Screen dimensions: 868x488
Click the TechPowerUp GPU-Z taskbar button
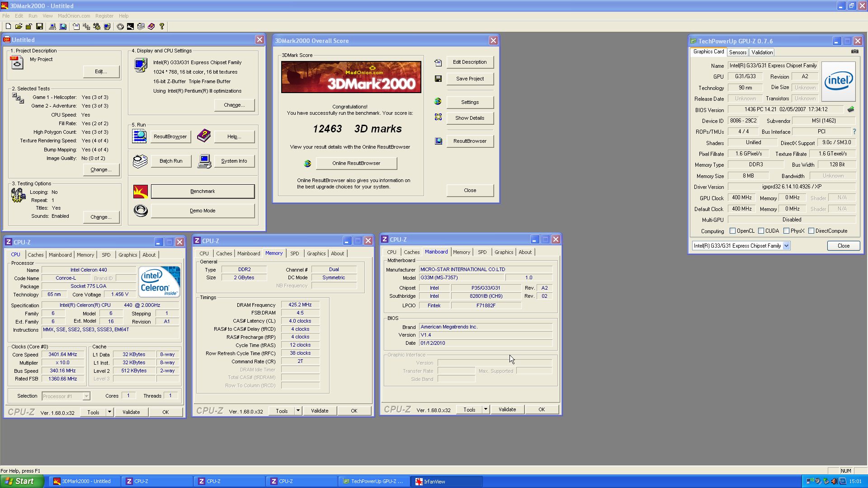374,481
